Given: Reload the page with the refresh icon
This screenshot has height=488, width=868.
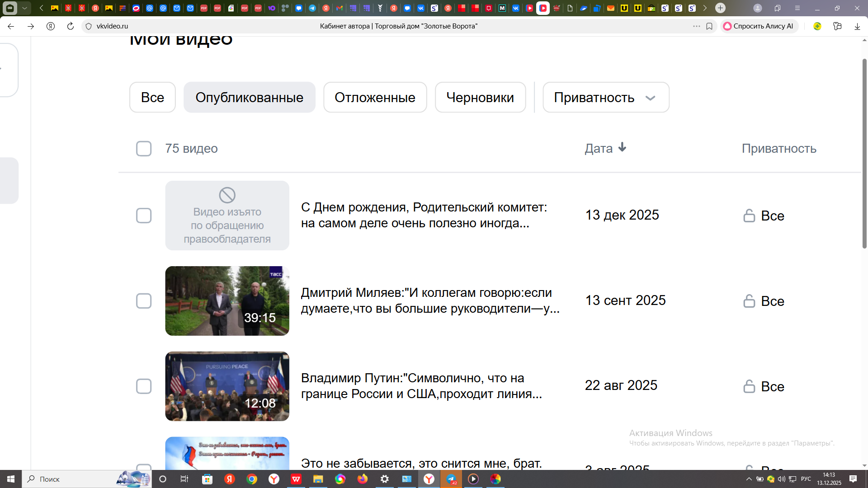Looking at the screenshot, I should coord(70,26).
